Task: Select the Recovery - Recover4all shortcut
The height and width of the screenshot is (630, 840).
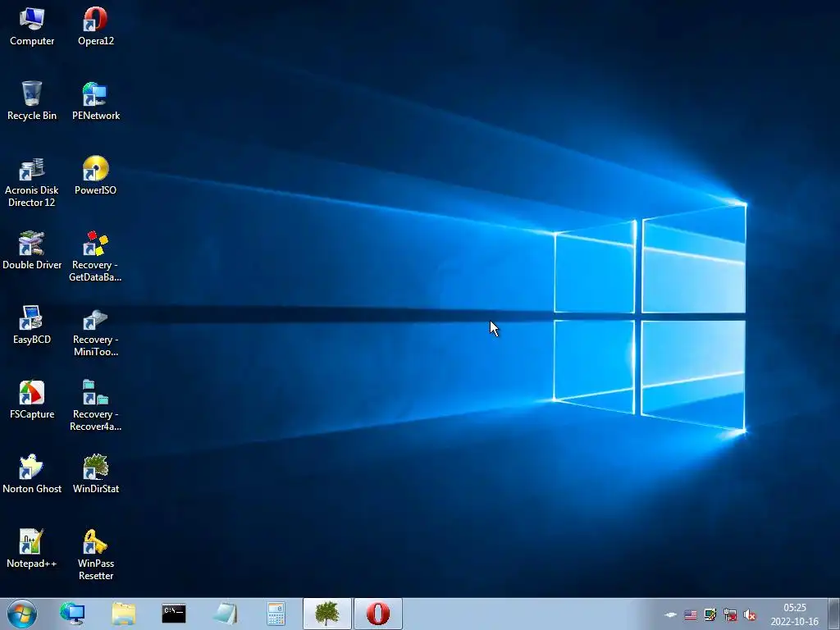Action: tap(95, 405)
